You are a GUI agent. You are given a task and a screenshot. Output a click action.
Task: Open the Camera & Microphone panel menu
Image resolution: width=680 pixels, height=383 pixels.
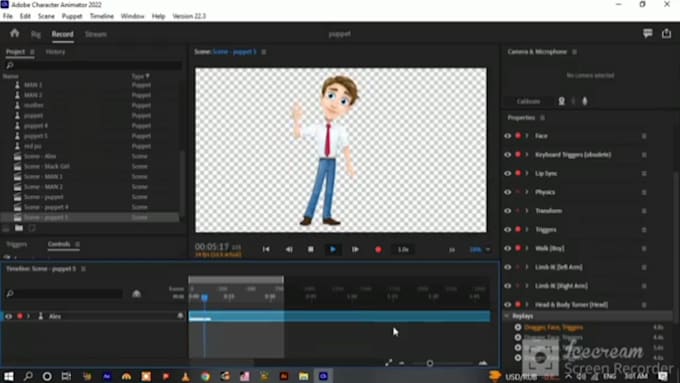click(574, 52)
